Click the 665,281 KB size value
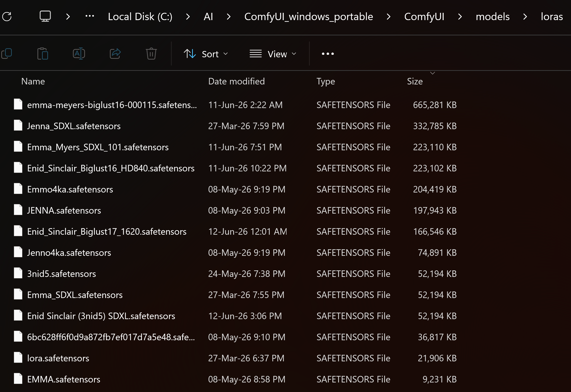The height and width of the screenshot is (392, 571). click(435, 105)
